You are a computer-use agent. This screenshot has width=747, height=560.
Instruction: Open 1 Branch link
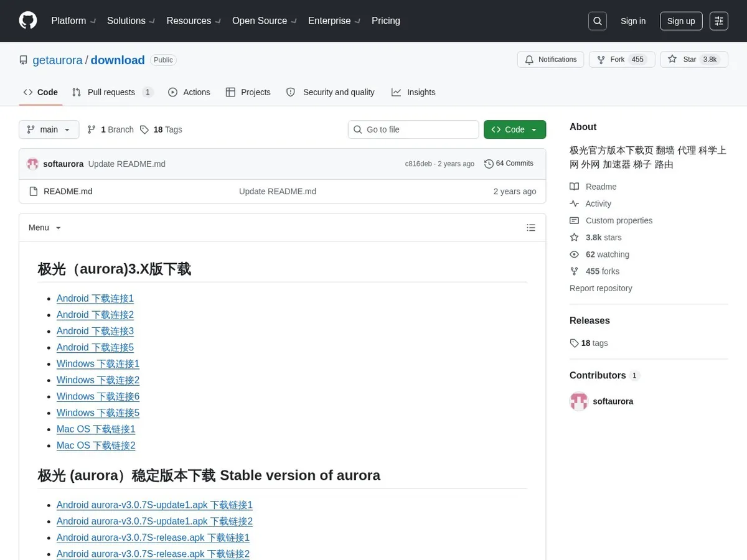(111, 129)
